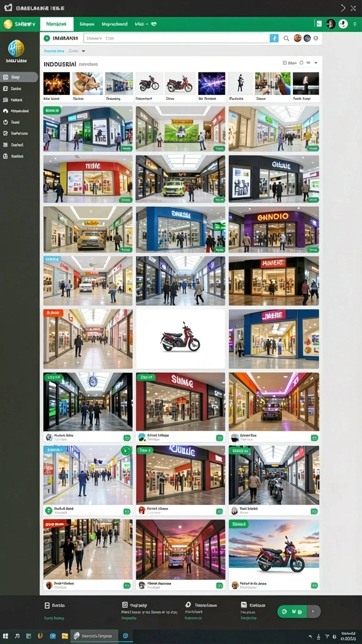Open the orange avatar next to the magnifier
Image resolution: width=362 pixels, height=644 pixels.
297,38
